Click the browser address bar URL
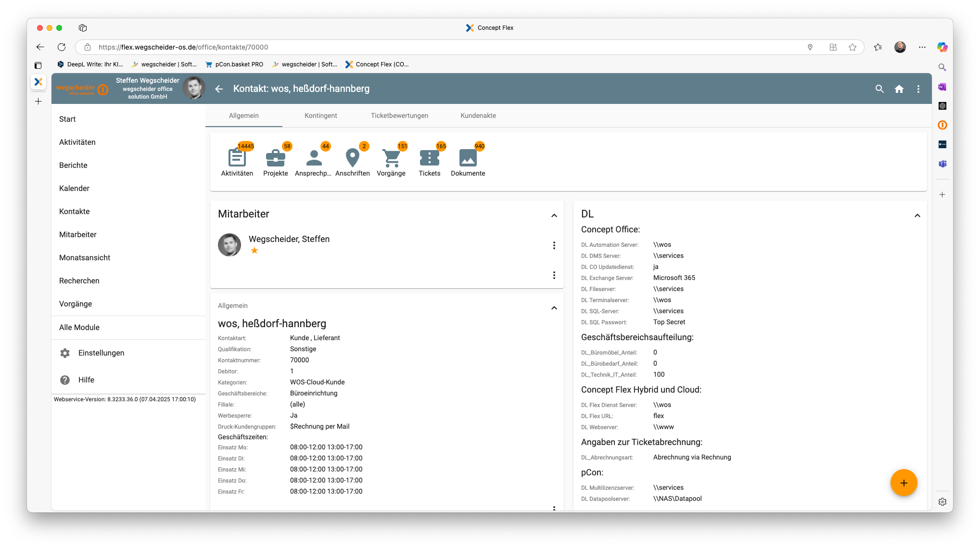Image resolution: width=980 pixels, height=548 pixels. (183, 47)
